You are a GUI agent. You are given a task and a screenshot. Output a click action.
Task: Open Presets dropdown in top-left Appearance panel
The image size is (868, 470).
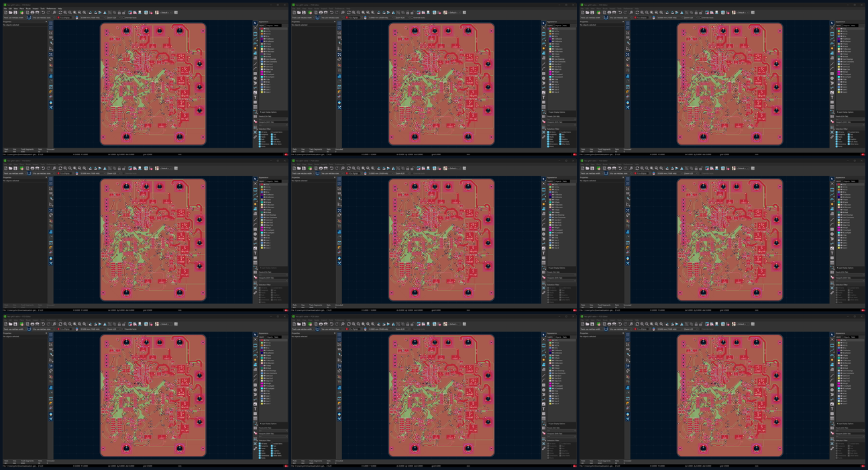273,120
